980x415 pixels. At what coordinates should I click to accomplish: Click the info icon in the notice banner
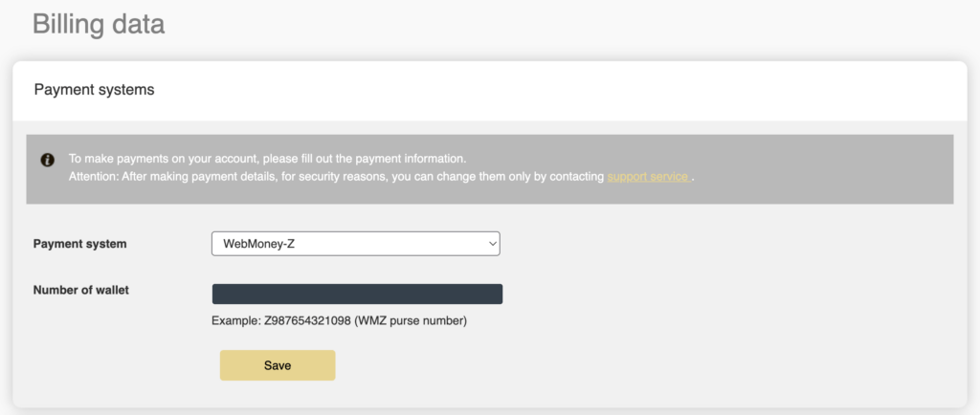(x=48, y=160)
